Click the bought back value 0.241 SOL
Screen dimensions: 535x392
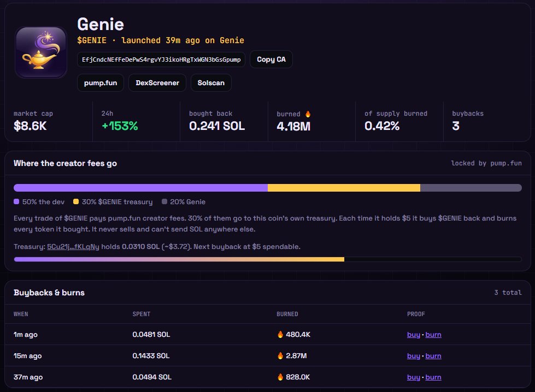[x=217, y=126]
